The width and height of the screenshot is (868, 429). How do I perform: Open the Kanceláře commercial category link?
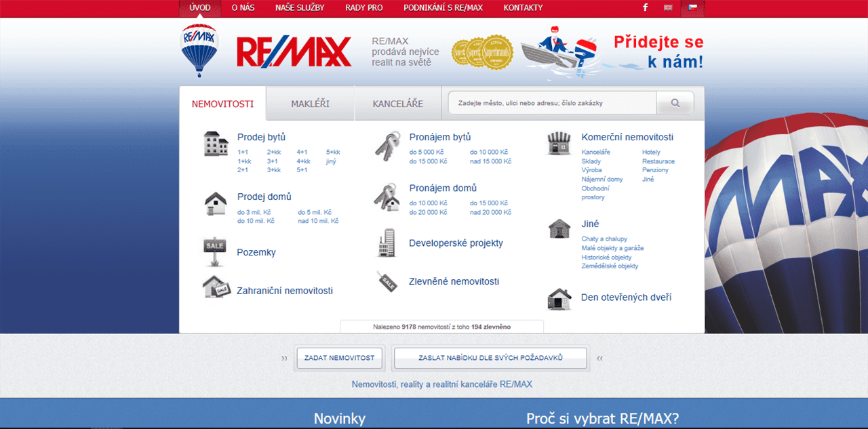click(x=596, y=152)
